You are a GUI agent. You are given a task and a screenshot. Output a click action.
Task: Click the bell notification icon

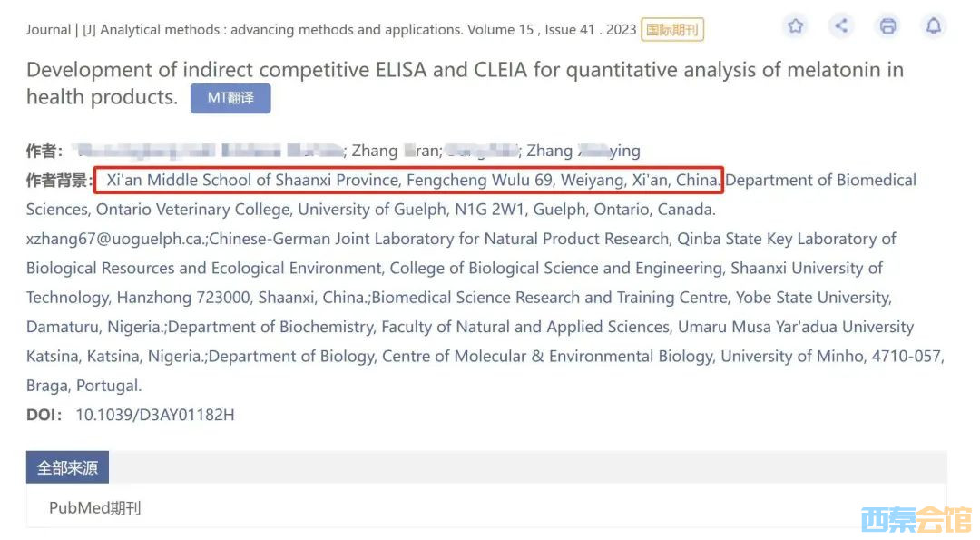934,26
